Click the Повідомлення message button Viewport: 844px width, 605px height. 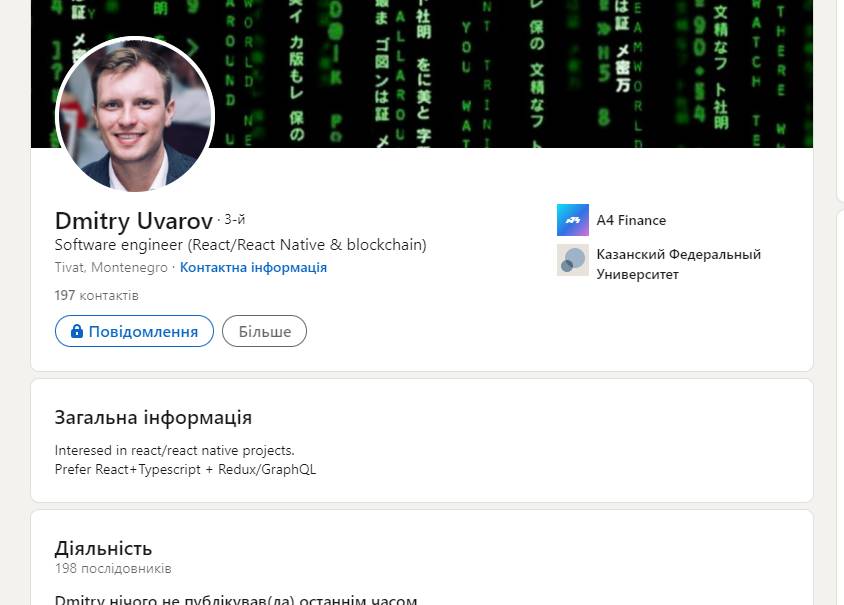(134, 331)
